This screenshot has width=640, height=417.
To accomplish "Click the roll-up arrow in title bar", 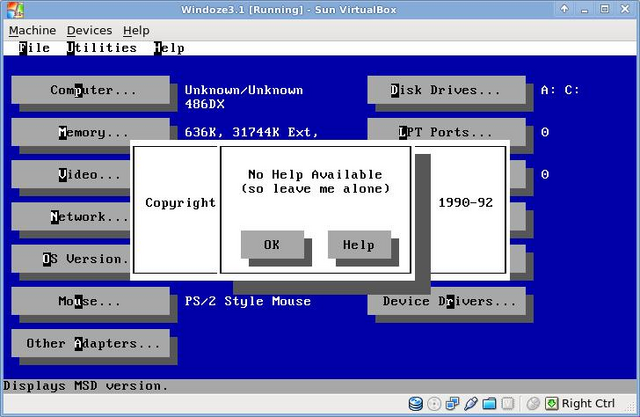I will (x=564, y=9).
